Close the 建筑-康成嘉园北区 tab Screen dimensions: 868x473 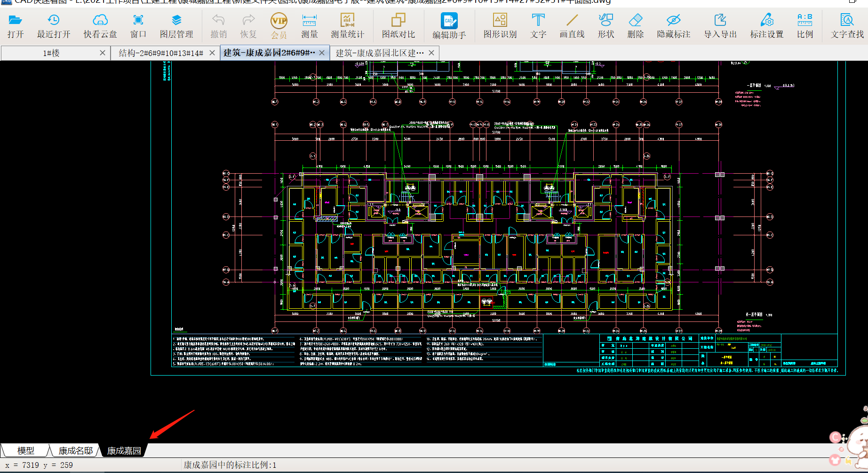coord(431,53)
